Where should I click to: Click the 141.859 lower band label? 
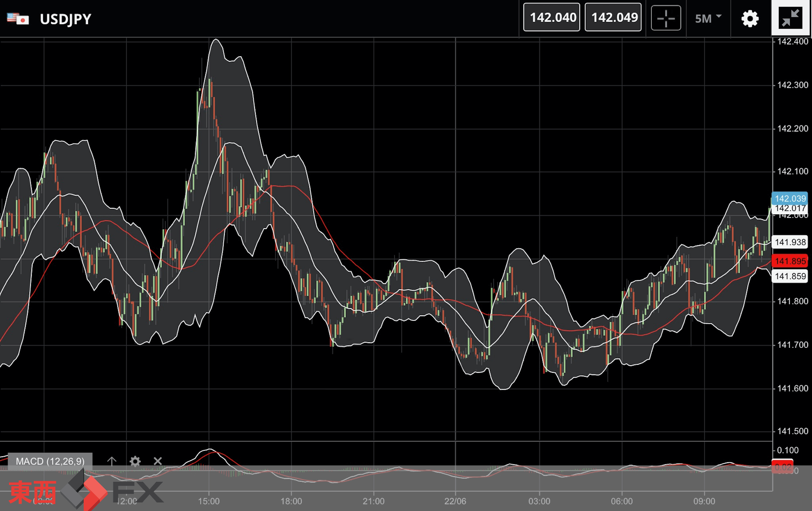click(790, 276)
